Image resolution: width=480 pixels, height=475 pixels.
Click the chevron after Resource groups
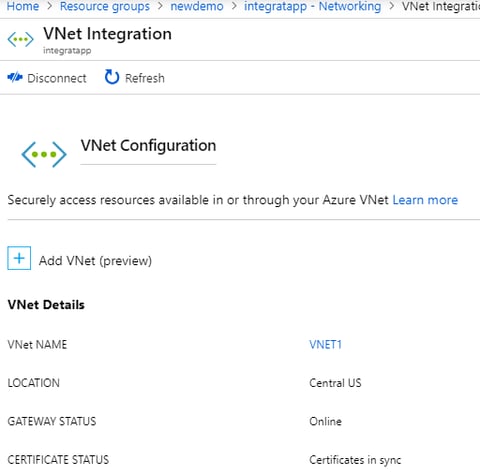(x=160, y=6)
